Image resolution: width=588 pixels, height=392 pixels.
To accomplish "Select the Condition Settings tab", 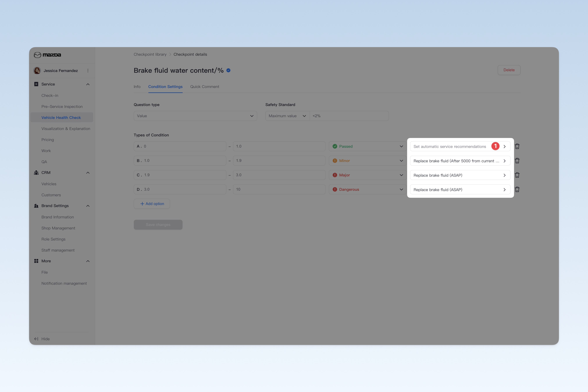I will [x=165, y=87].
